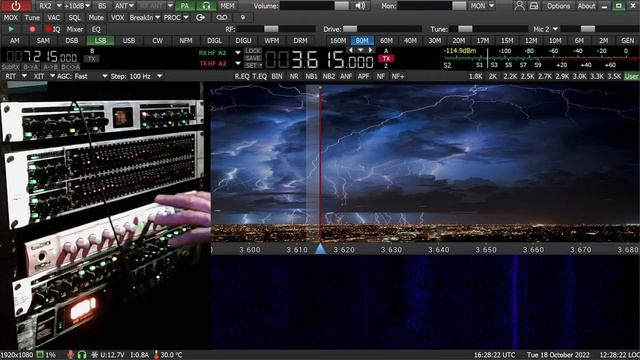Click the tape reel voice recorder icon
Viewport: 640px width, 360px height.
tap(221, 18)
